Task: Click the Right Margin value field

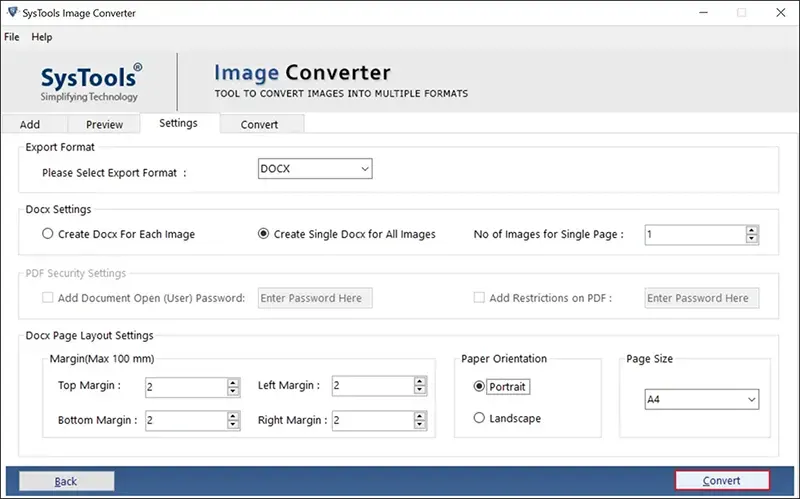Action: (x=372, y=421)
